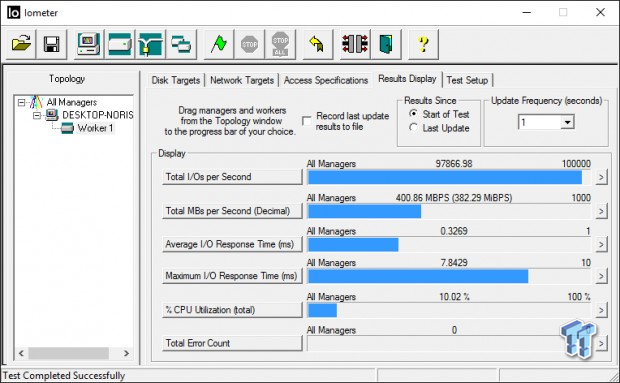Save the test configuration file

click(x=51, y=44)
